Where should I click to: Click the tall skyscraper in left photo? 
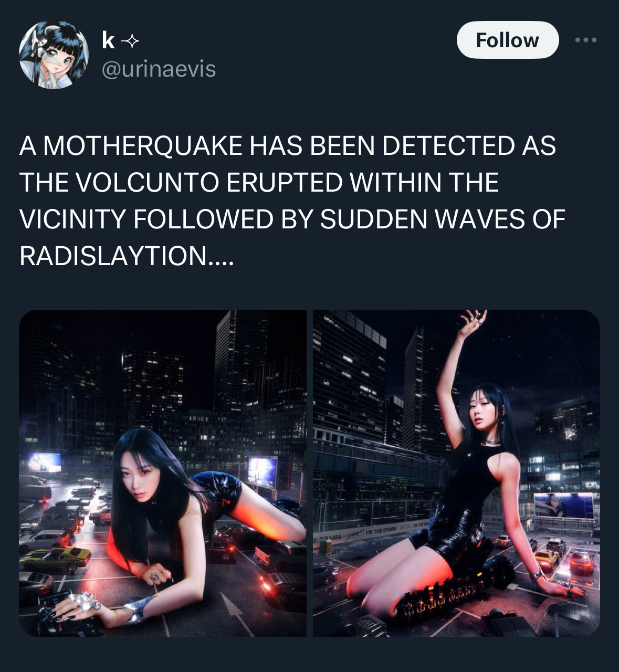[240, 362]
